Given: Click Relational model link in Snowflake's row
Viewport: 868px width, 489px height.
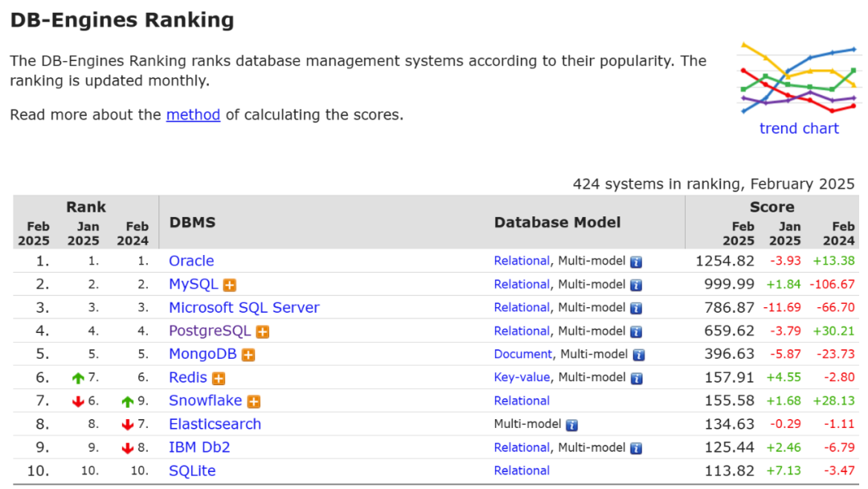Looking at the screenshot, I should (522, 401).
